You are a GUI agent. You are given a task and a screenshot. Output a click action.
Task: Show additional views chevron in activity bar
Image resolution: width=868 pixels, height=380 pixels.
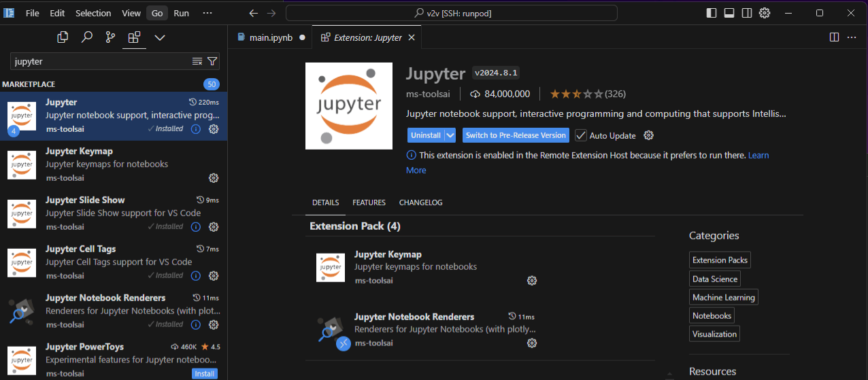[160, 37]
